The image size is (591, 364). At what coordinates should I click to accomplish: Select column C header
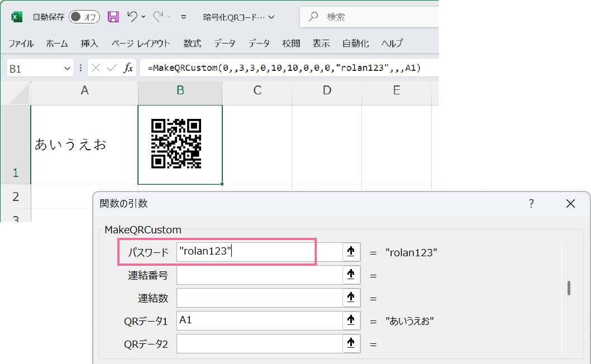tap(257, 91)
